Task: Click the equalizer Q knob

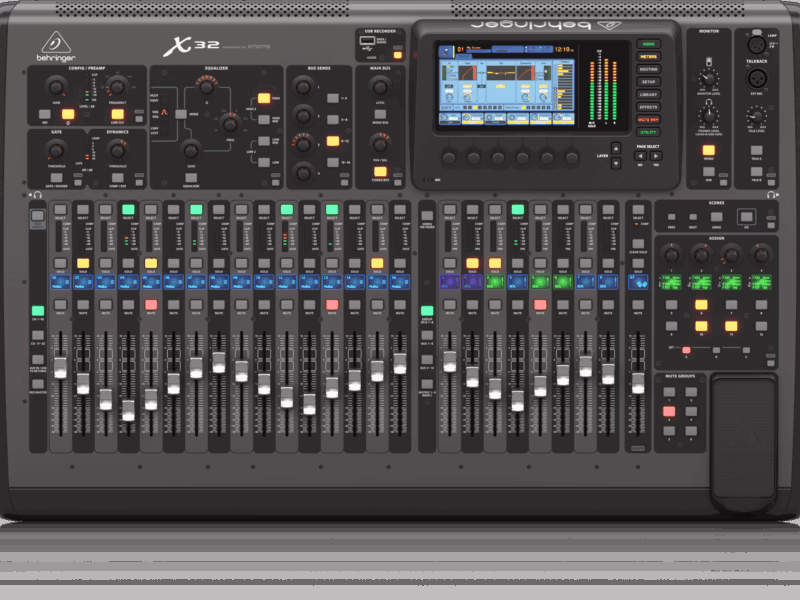Action: click(x=206, y=87)
